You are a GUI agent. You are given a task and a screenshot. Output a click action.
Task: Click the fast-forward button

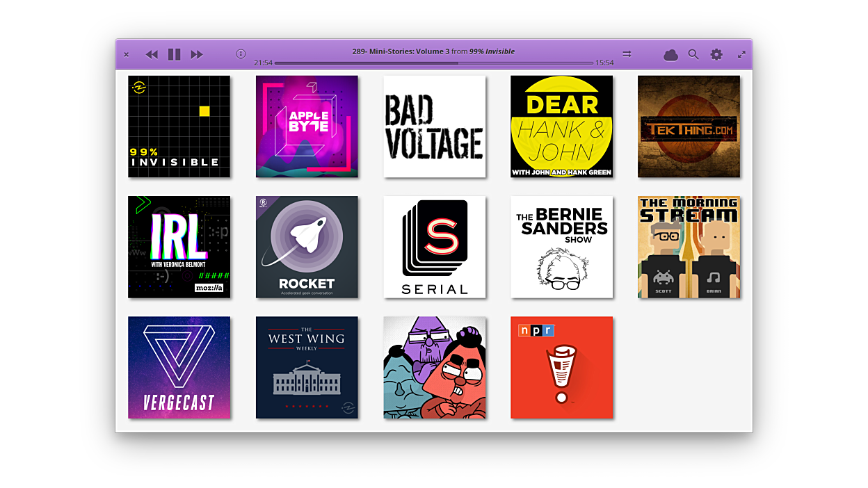coord(197,54)
